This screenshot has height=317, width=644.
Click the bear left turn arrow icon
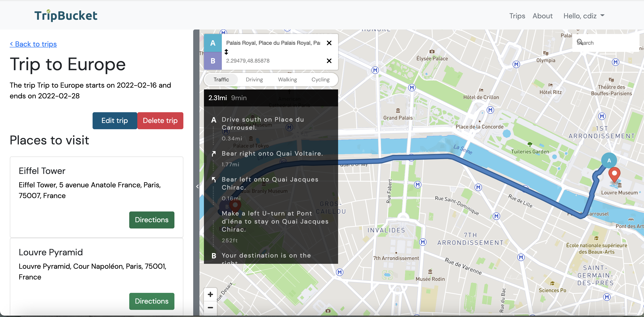[x=214, y=180]
